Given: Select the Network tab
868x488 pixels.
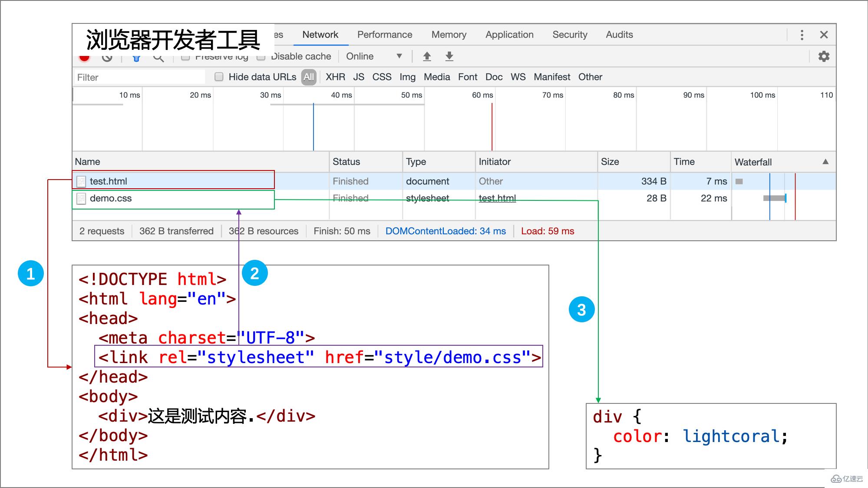Looking at the screenshot, I should click(x=321, y=35).
